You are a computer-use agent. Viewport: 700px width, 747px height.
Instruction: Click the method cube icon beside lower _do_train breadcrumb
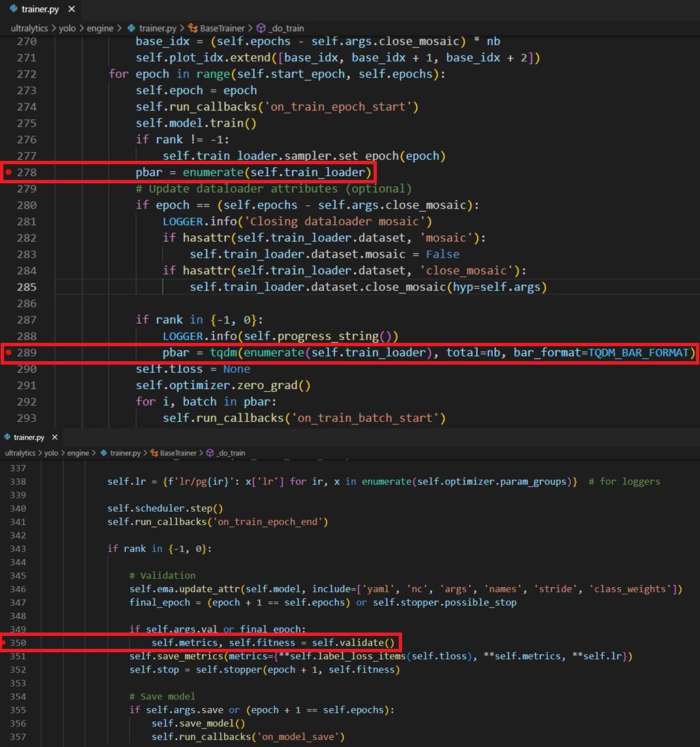coord(210,453)
